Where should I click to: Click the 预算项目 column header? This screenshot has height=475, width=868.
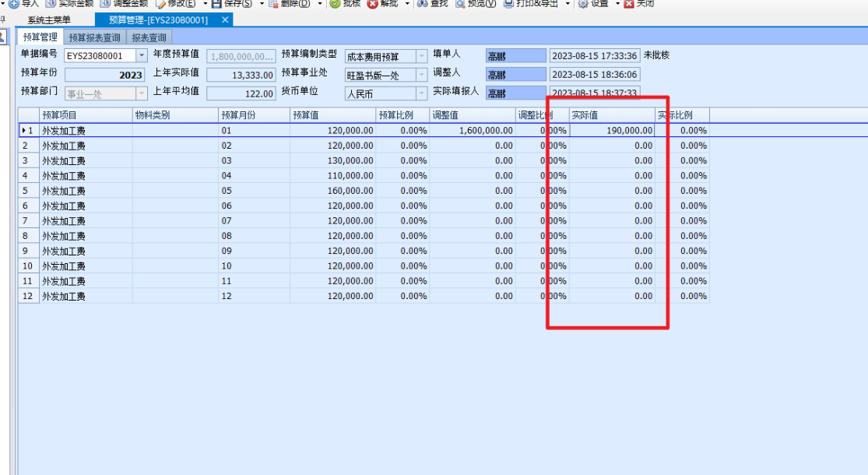(86, 115)
